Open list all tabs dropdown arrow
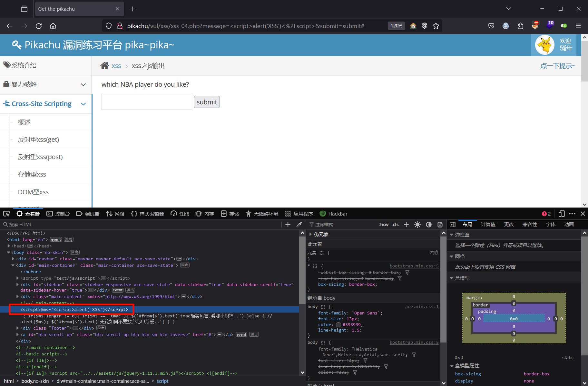The width and height of the screenshot is (588, 386). pyautogui.click(x=509, y=9)
